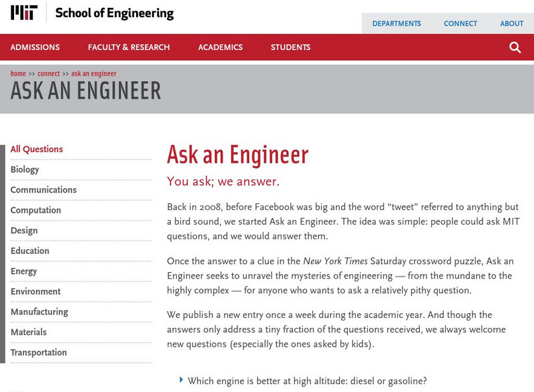The image size is (534, 392).
Task: Open the Transportation category
Action: click(39, 353)
